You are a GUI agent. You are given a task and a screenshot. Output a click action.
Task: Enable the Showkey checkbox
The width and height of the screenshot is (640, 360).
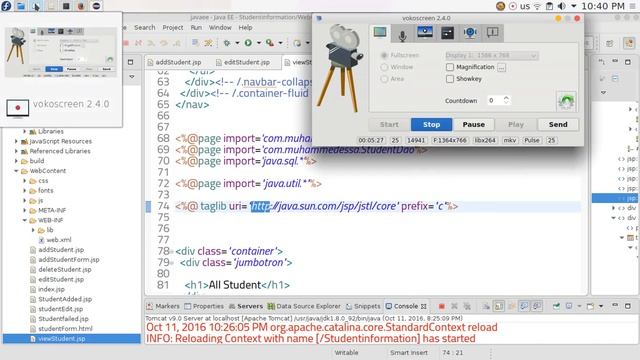[450, 79]
